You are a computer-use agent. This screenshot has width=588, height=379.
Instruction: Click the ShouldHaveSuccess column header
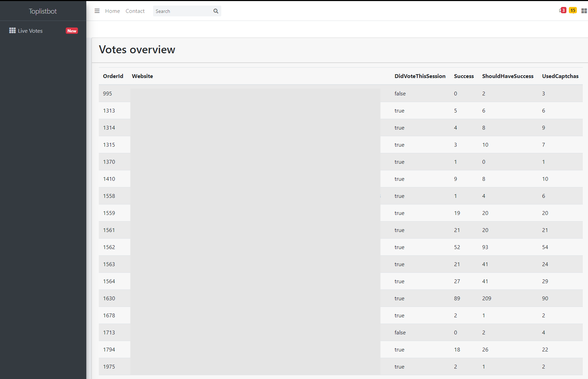[x=508, y=76]
